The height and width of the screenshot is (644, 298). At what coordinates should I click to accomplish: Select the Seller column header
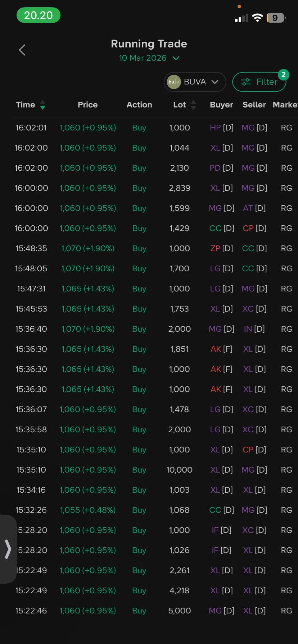click(x=254, y=105)
